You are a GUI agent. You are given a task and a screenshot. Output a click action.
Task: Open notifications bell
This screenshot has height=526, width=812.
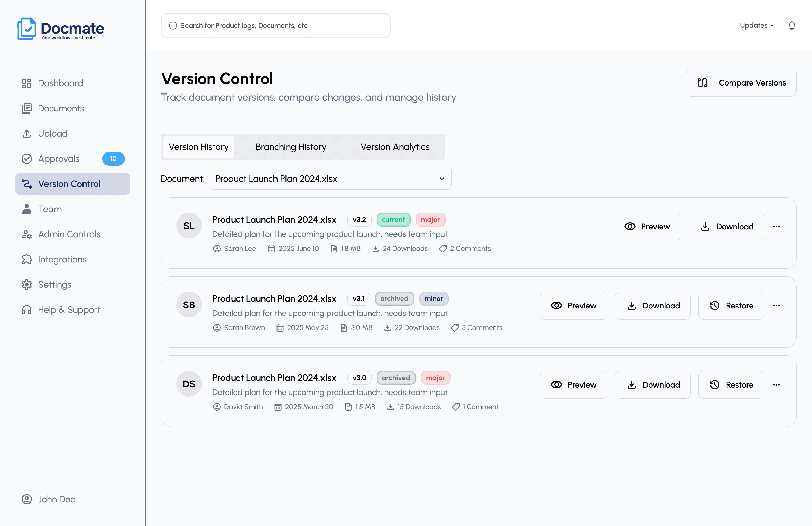click(x=792, y=26)
